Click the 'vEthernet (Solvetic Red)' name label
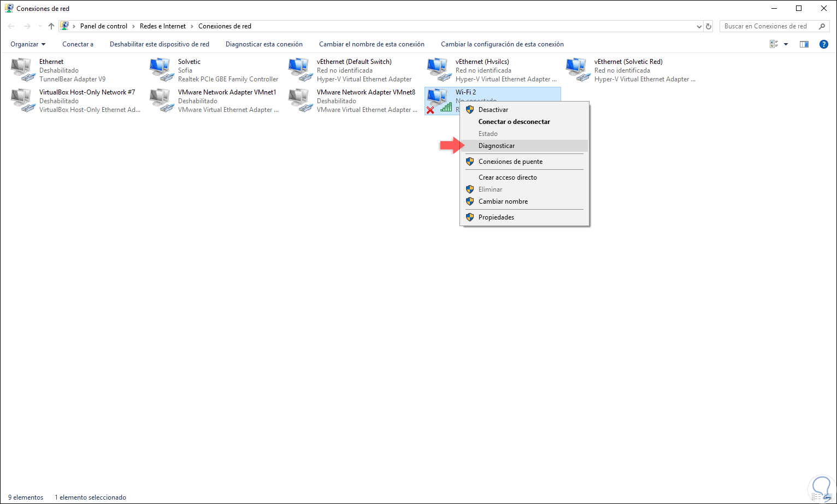The image size is (837, 504). tap(628, 62)
